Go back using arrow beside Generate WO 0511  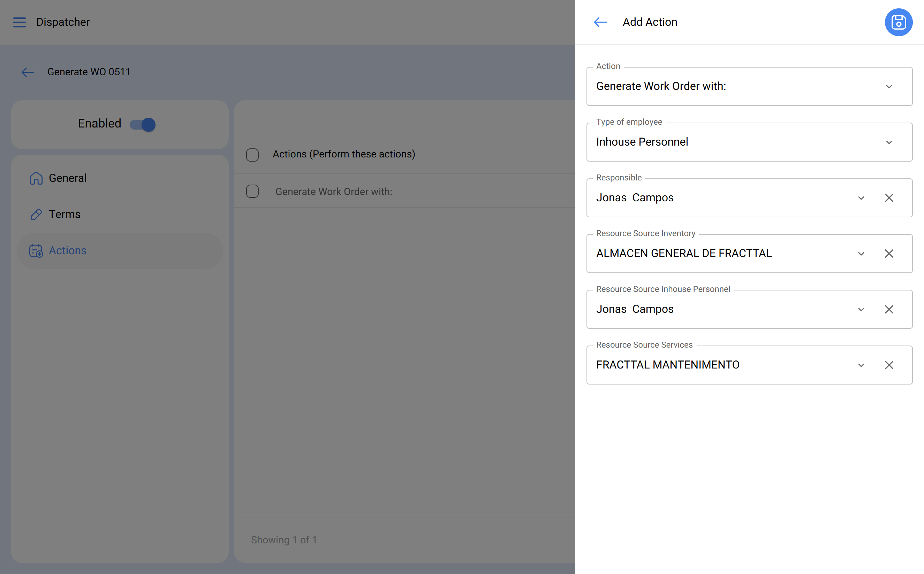[28, 72]
